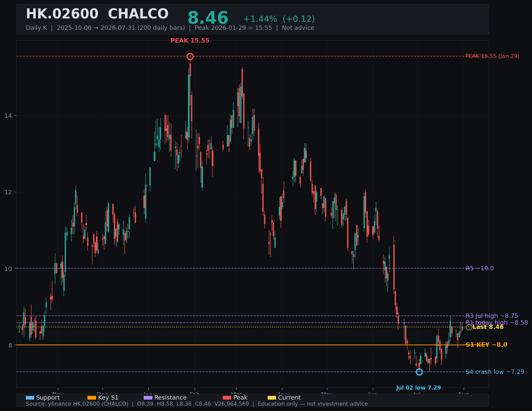Click the 'C8.46' close value in the footer

point(203,404)
